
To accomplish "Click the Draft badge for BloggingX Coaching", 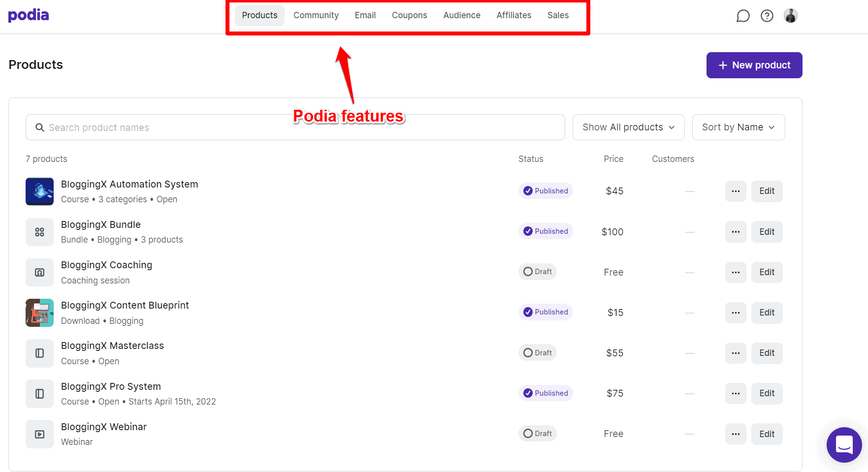I will (538, 272).
